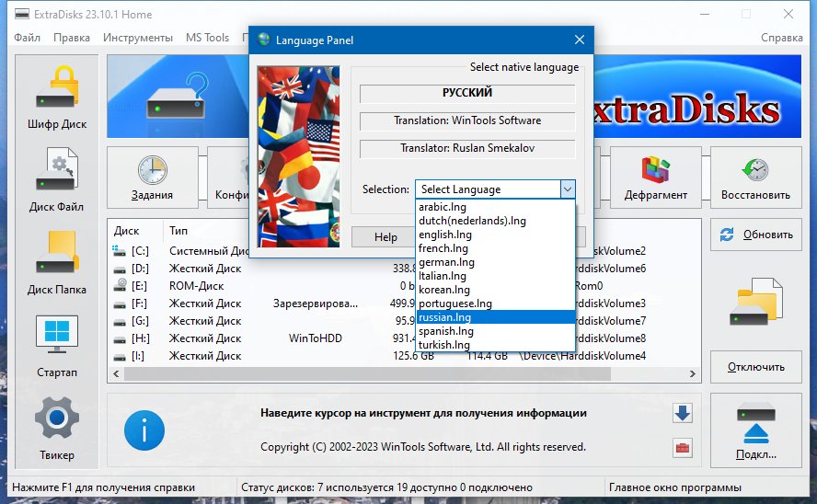Choose portuguese.lng from the list
817x504 pixels.
click(x=496, y=304)
